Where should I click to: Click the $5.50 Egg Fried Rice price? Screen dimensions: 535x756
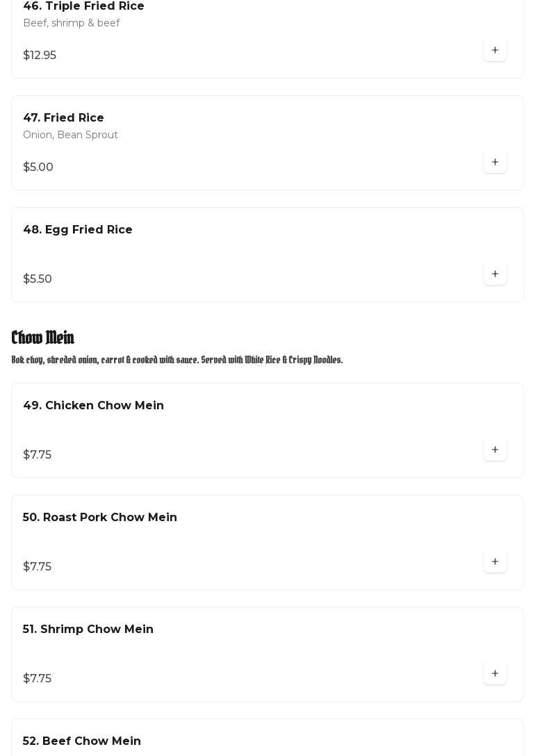pos(38,279)
